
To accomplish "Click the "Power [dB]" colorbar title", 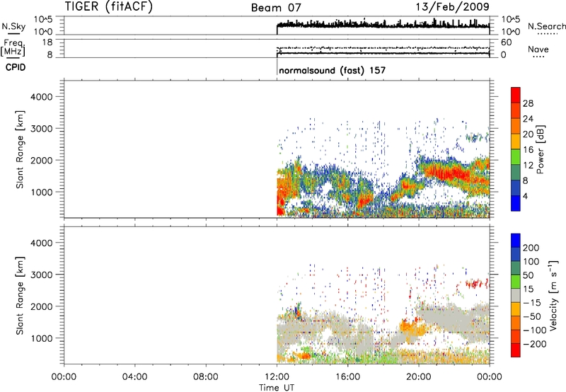I will pyautogui.click(x=541, y=149).
